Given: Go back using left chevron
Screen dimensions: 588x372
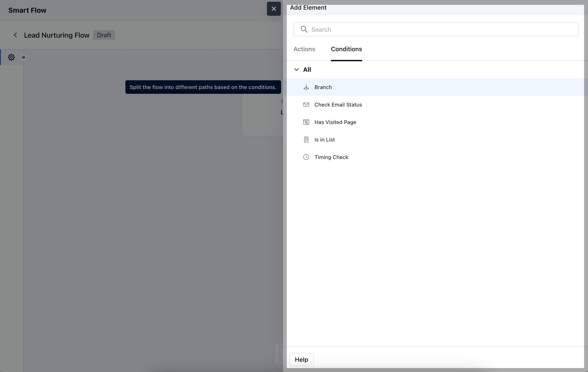Looking at the screenshot, I should (x=15, y=35).
